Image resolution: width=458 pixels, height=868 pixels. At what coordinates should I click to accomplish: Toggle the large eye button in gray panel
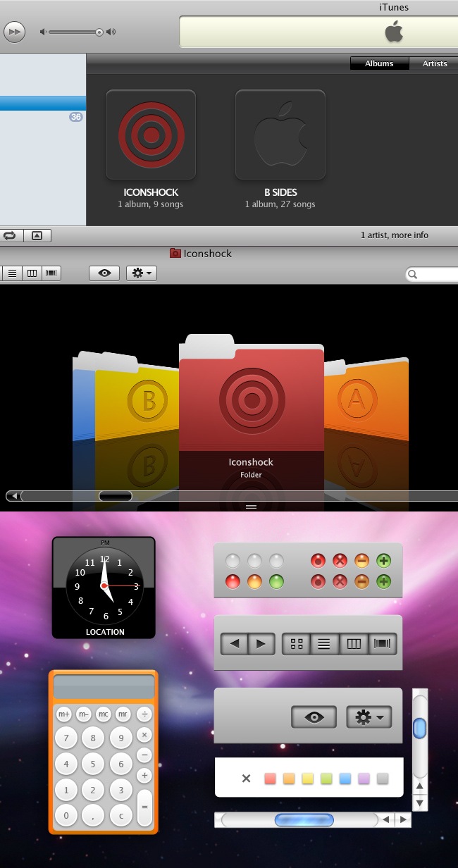(x=314, y=717)
